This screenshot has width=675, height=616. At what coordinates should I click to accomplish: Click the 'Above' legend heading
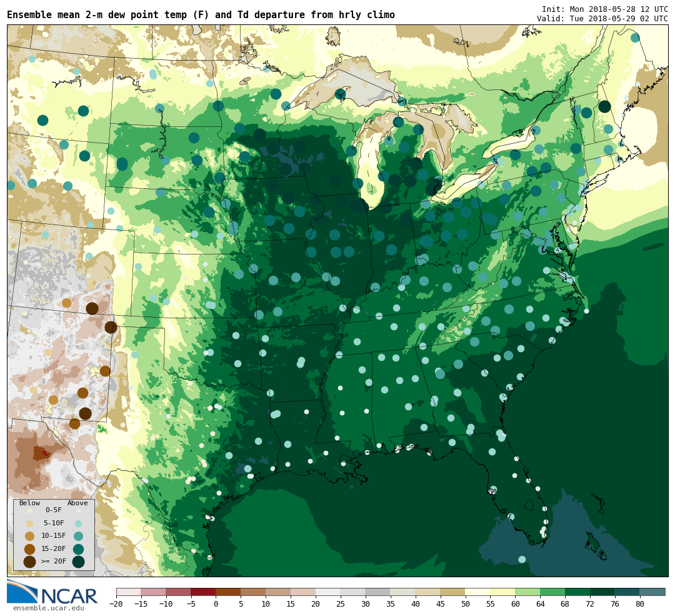[77, 503]
